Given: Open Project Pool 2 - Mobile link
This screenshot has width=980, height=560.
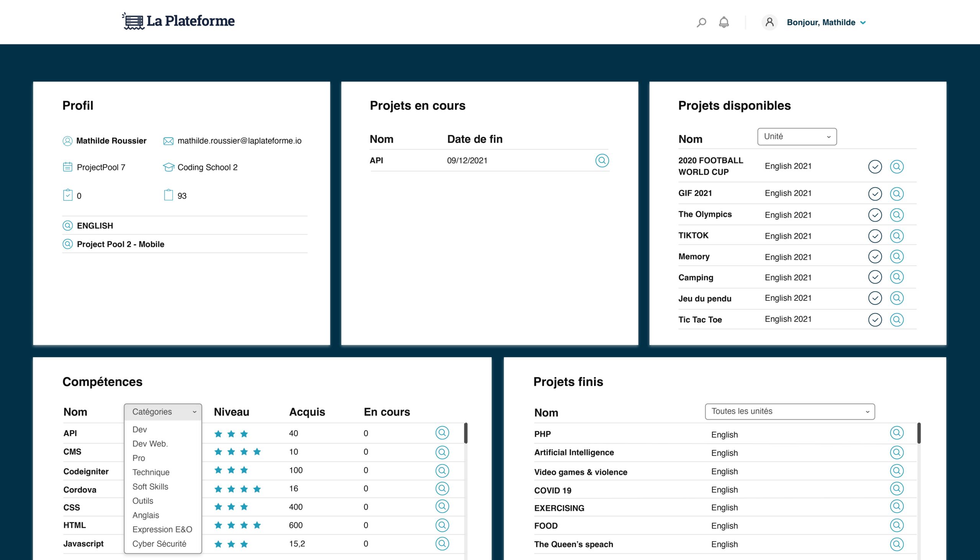Looking at the screenshot, I should pos(120,244).
